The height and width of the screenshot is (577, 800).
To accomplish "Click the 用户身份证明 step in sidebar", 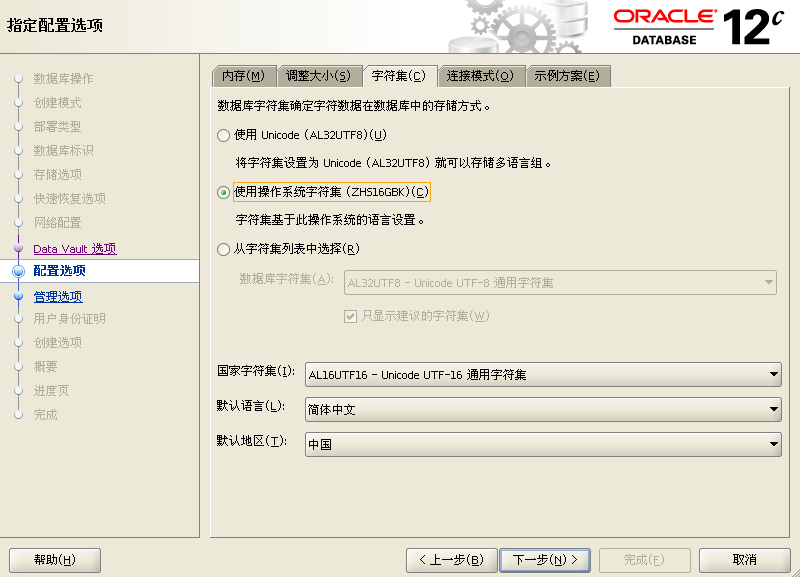I will click(69, 319).
